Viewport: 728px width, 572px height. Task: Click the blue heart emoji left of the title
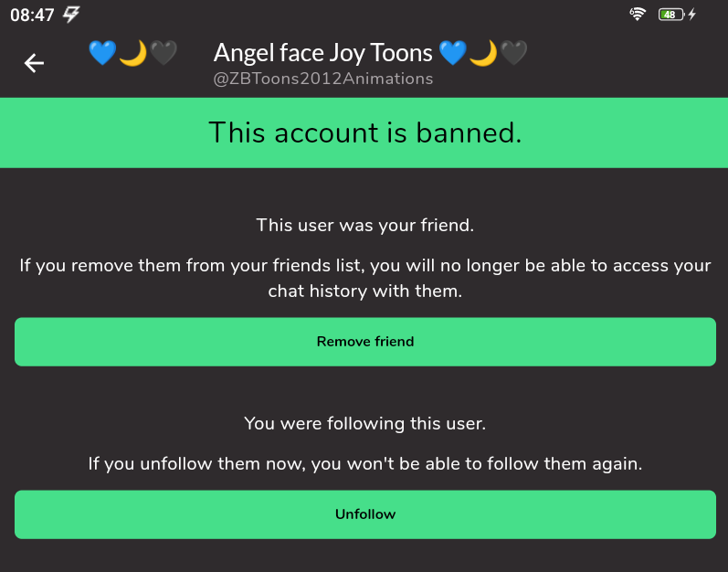coord(102,53)
